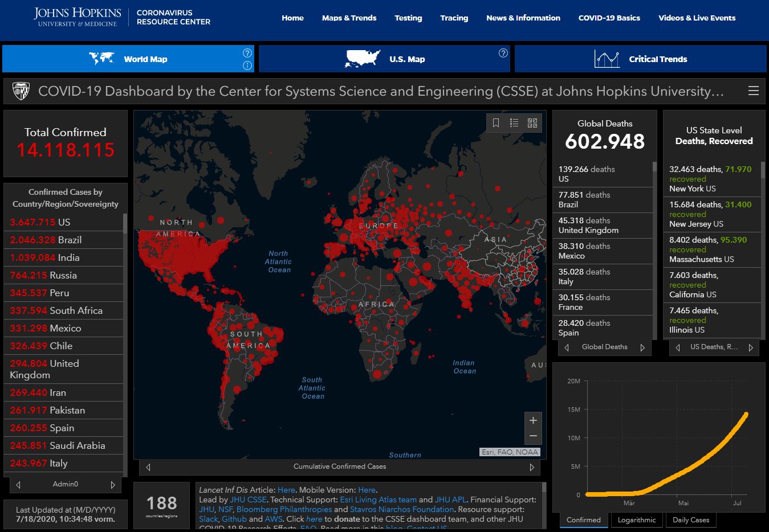The width and height of the screenshot is (769, 532).
Task: Open the JHU CSSE link
Action: coord(248,500)
